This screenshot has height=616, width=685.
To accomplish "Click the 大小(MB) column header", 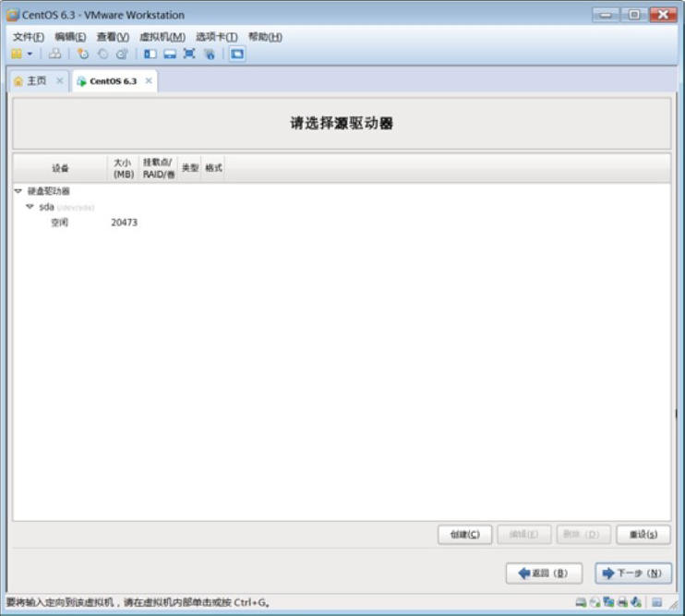I will (123, 168).
